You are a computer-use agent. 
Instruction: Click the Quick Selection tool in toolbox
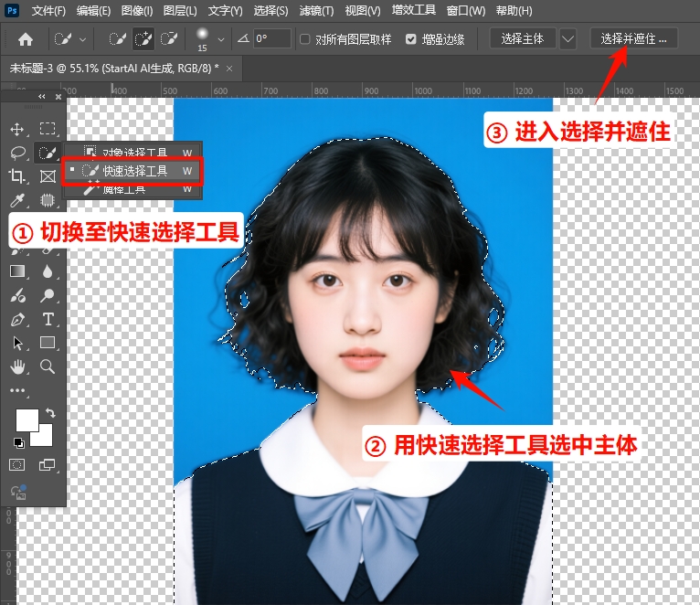(48, 153)
